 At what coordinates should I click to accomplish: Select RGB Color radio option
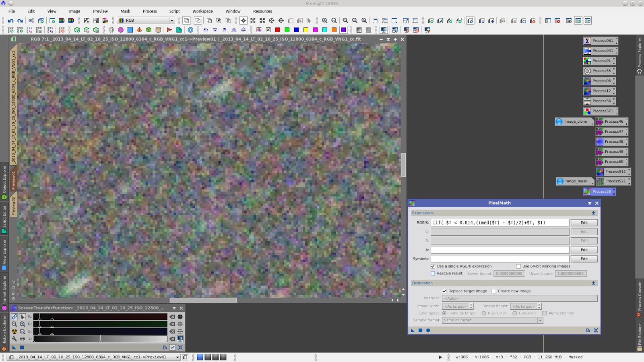click(x=484, y=313)
